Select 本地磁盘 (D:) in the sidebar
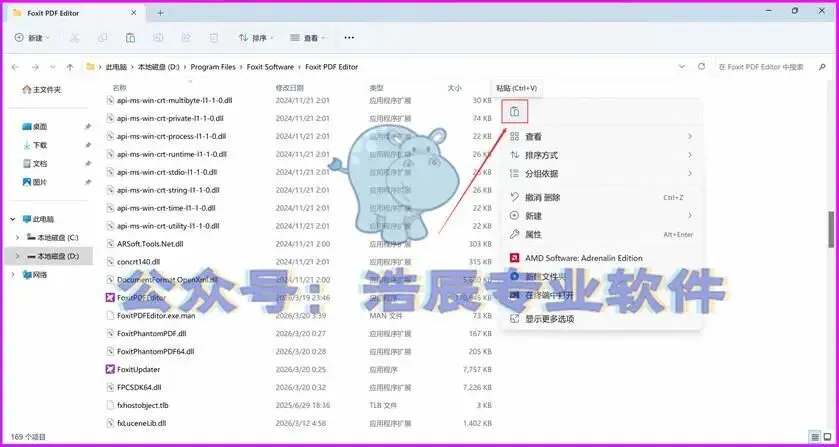The width and height of the screenshot is (839, 447). pyautogui.click(x=53, y=256)
